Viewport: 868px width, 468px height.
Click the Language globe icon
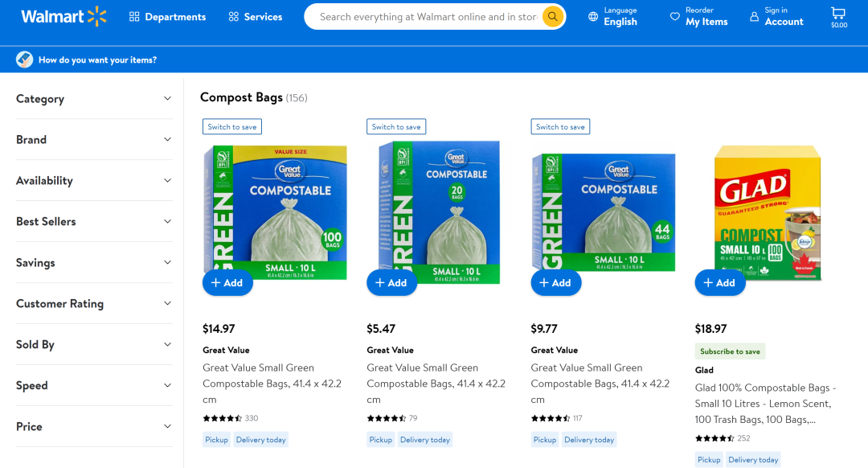(x=593, y=17)
